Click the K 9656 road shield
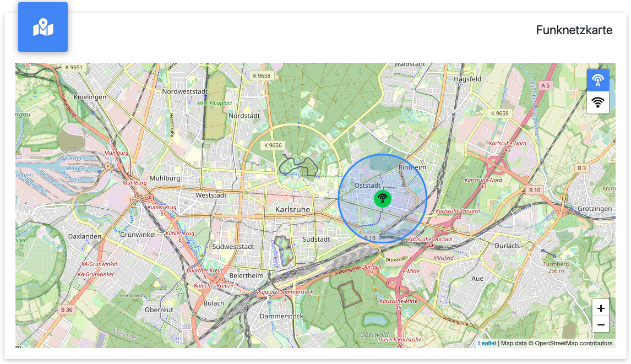This screenshot has height=364, width=631. (x=273, y=145)
